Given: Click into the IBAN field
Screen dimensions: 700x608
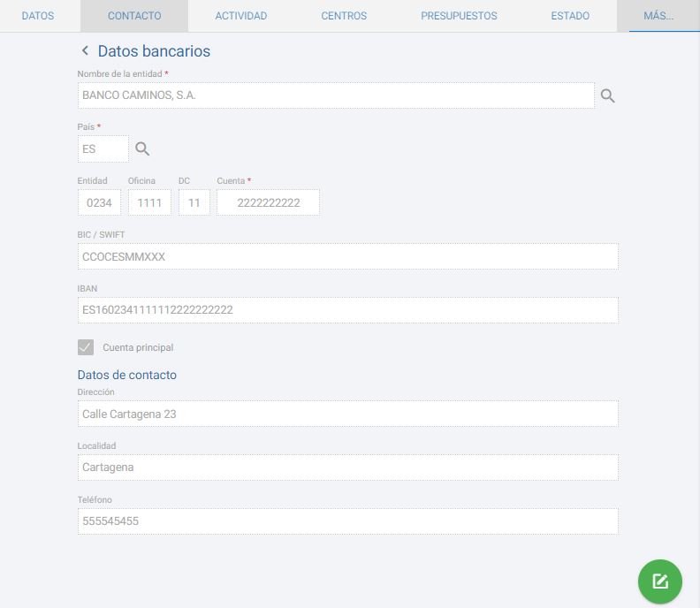Looking at the screenshot, I should [x=347, y=310].
